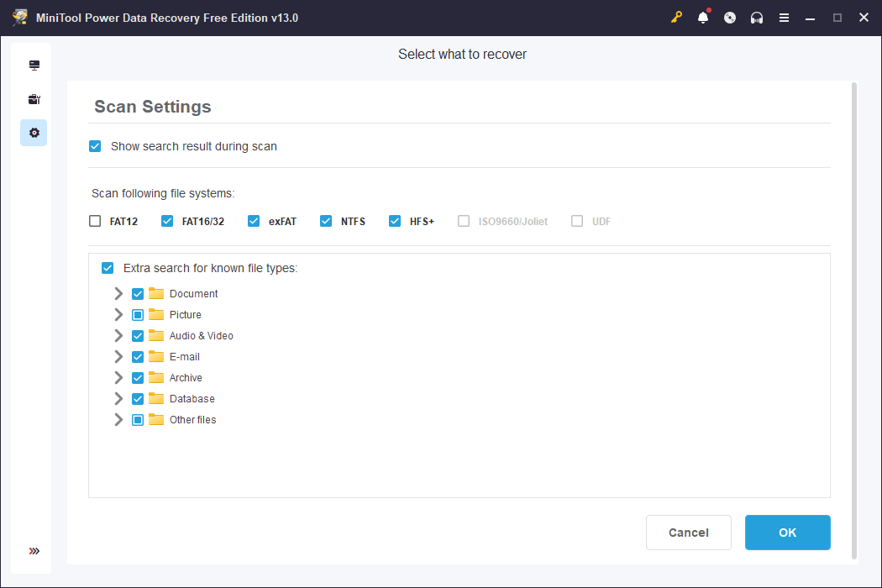Uncheck the Audio & Video checkbox
882x588 pixels.
coord(138,336)
